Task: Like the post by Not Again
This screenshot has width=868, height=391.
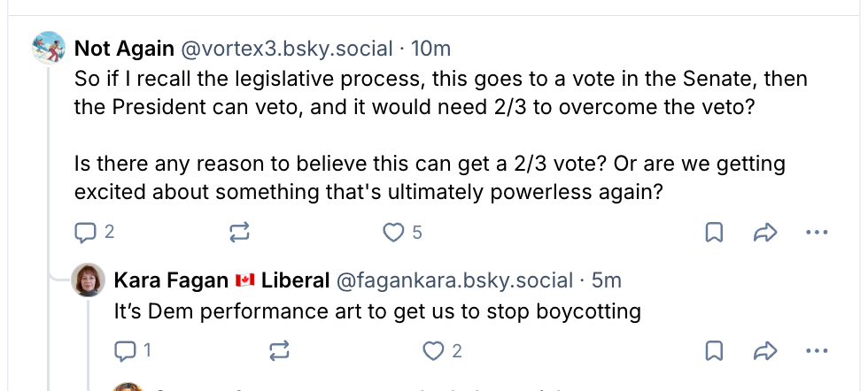Action: tap(393, 233)
